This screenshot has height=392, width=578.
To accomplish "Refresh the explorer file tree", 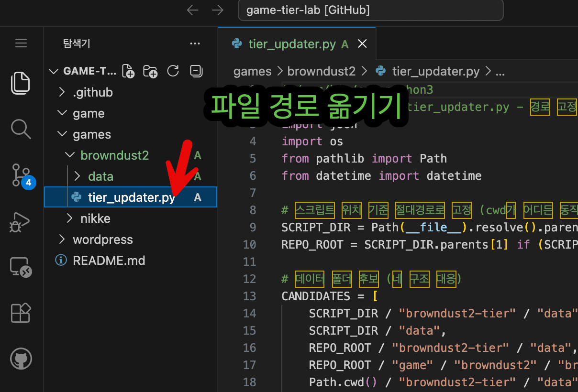I will tap(173, 71).
